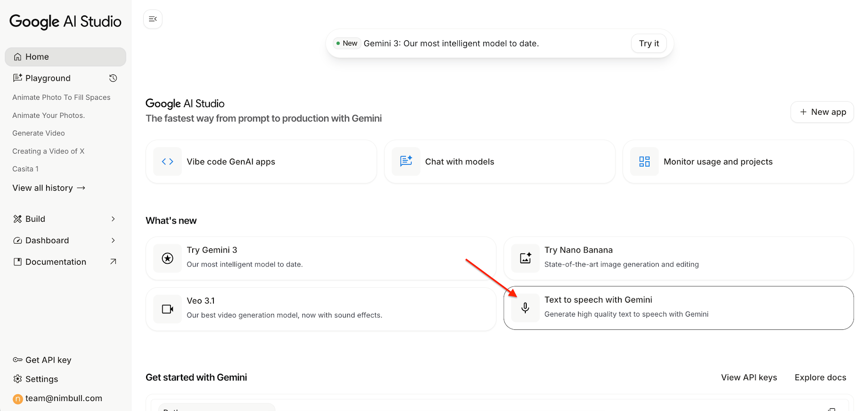The image size is (868, 411).
Task: Click the Veo 3.1 video camera icon
Action: coord(167,309)
